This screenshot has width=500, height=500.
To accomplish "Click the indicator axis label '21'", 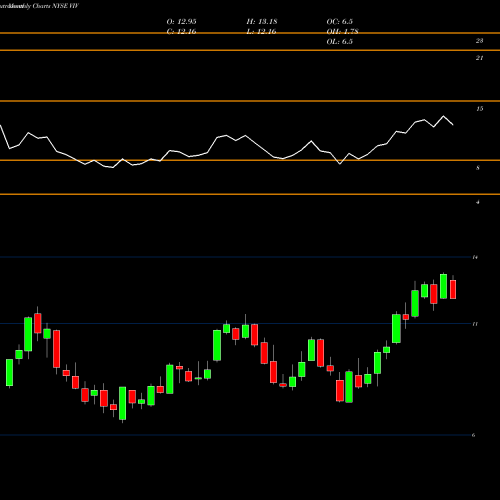I will click(479, 58).
